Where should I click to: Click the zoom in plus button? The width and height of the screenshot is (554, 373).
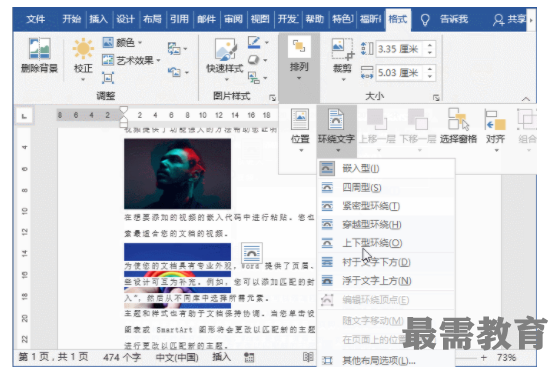click(x=483, y=357)
